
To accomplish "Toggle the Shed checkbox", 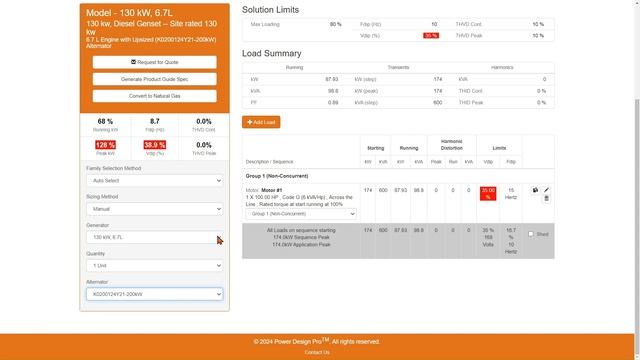I will point(531,234).
